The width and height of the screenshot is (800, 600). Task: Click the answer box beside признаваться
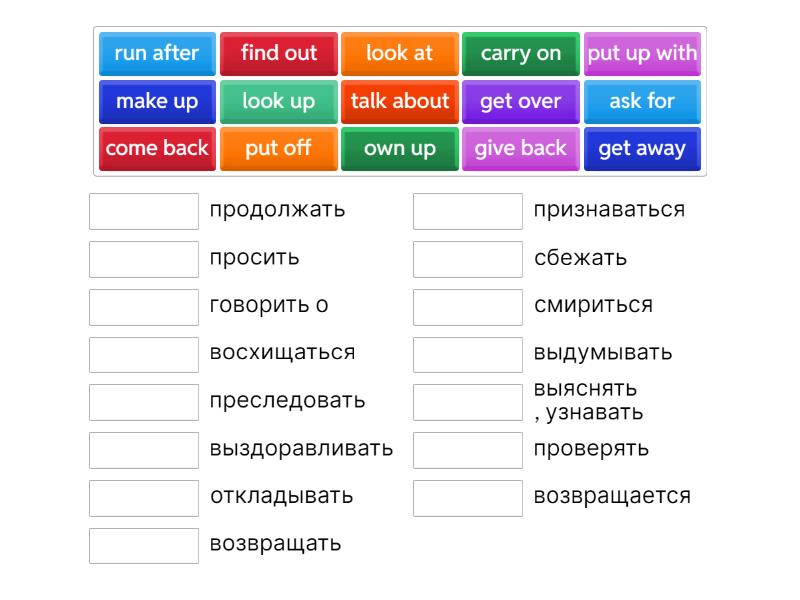467,210
